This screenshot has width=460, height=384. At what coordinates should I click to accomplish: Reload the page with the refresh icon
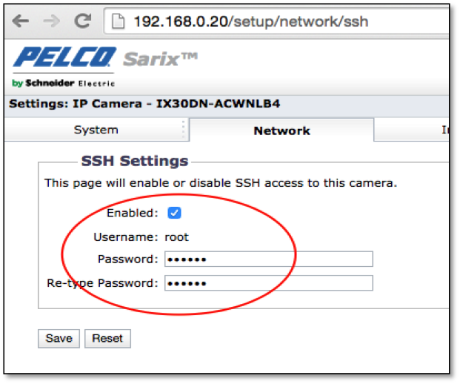[82, 21]
